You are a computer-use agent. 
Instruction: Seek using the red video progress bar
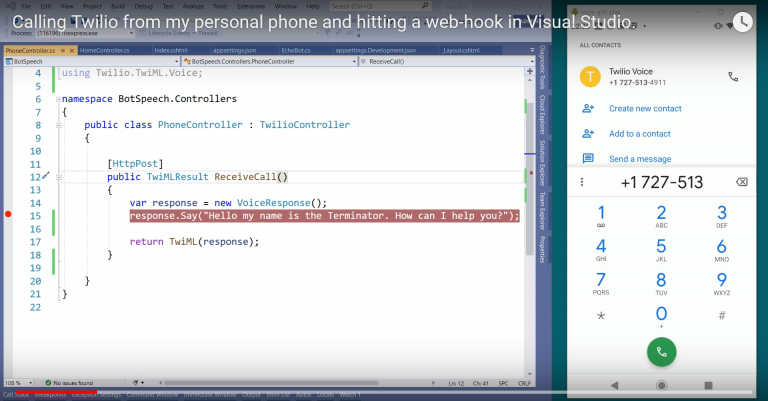(57, 392)
